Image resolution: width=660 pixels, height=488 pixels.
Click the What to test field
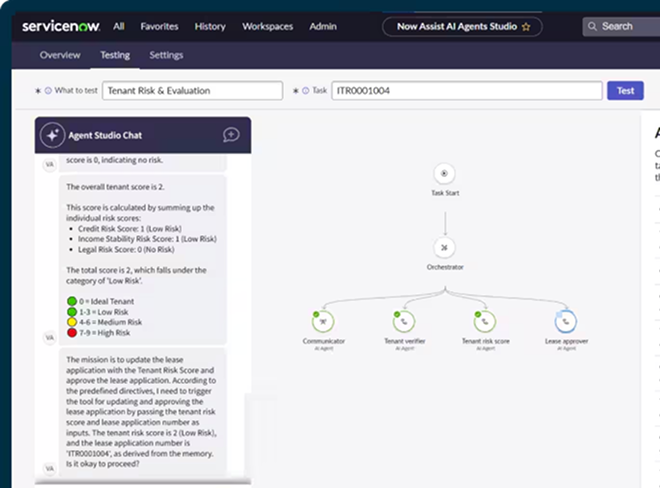click(192, 91)
